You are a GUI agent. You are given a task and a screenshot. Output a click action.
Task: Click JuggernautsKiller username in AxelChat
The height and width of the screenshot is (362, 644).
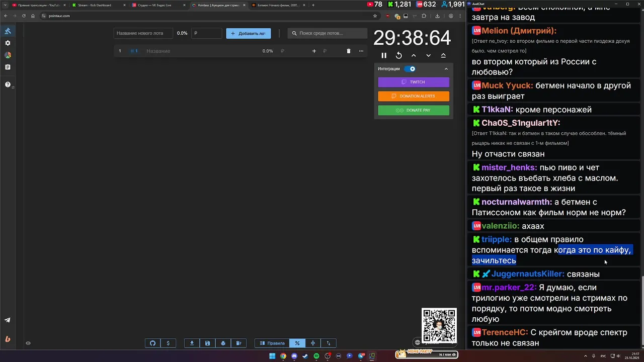coord(528,274)
